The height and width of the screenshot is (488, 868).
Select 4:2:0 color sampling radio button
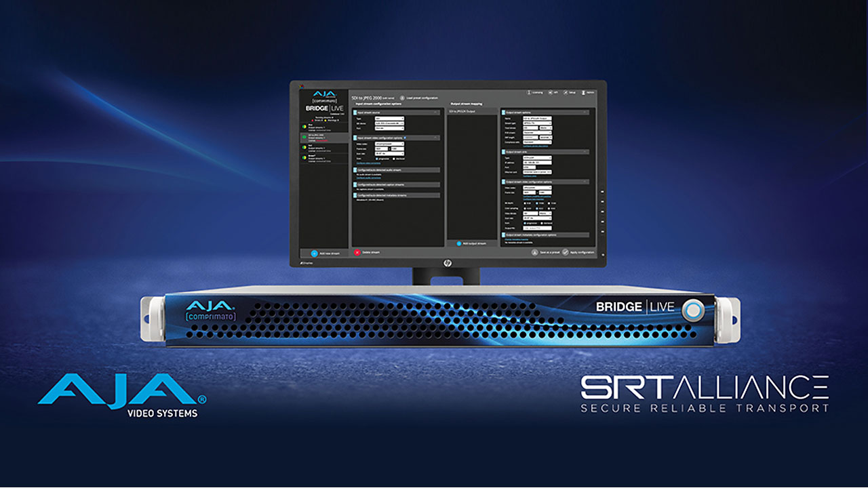[525, 209]
